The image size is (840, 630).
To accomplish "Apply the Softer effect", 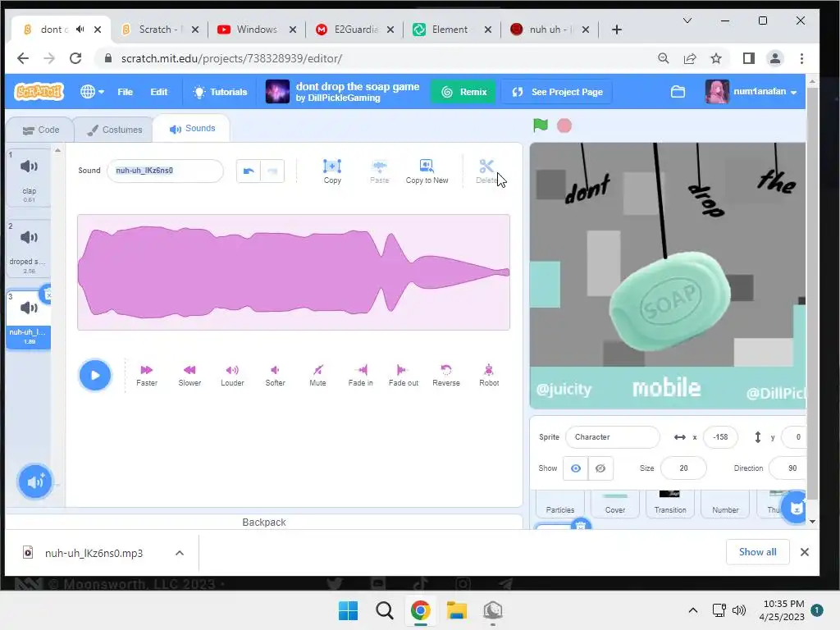I will 275,376.
